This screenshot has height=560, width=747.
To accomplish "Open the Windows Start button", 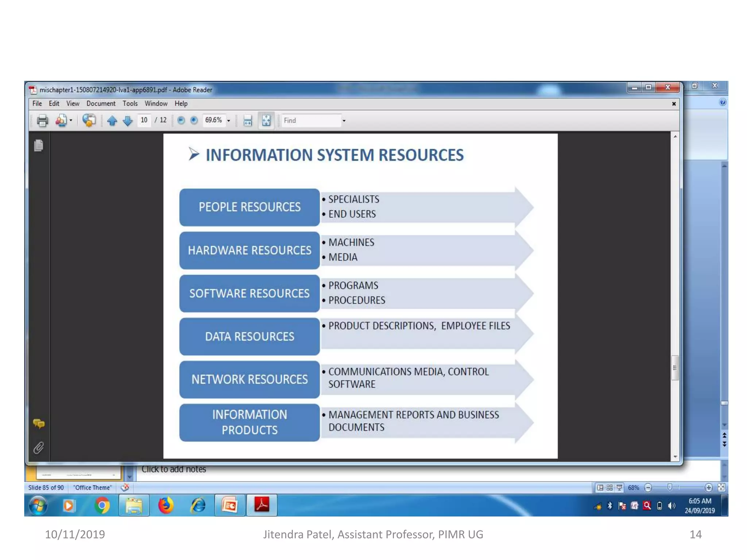I will tap(38, 506).
